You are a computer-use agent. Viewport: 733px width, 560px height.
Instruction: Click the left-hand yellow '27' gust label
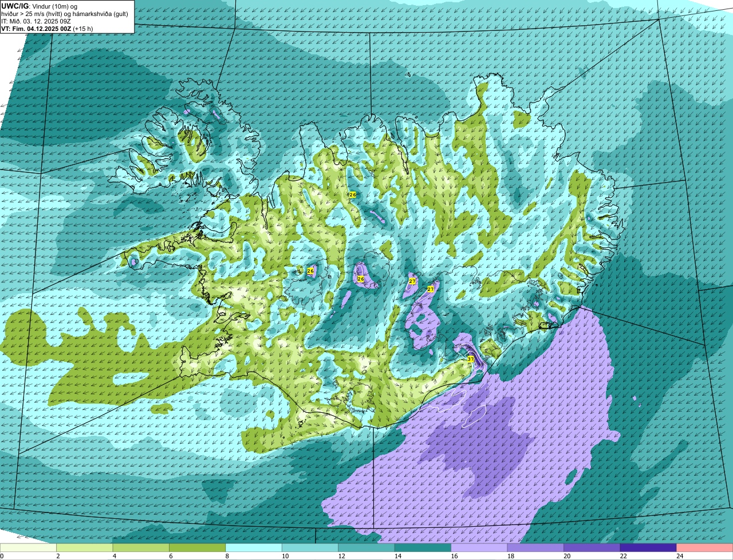click(x=412, y=282)
